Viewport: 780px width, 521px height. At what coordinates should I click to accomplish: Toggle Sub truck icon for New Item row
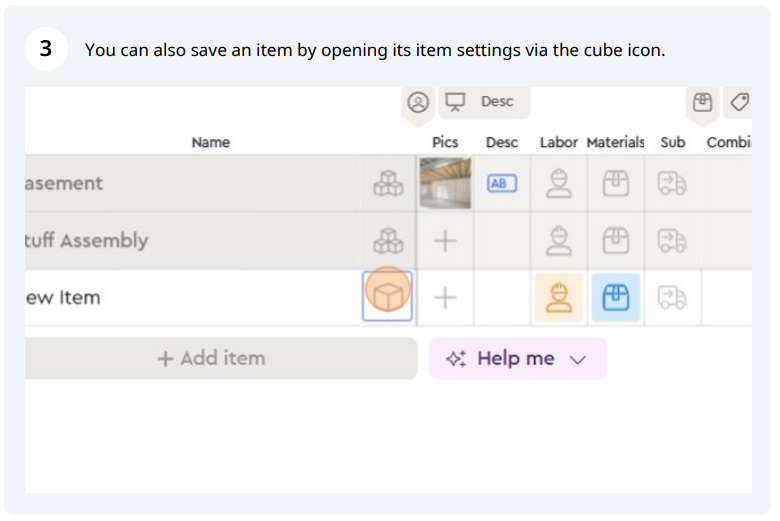tap(672, 298)
